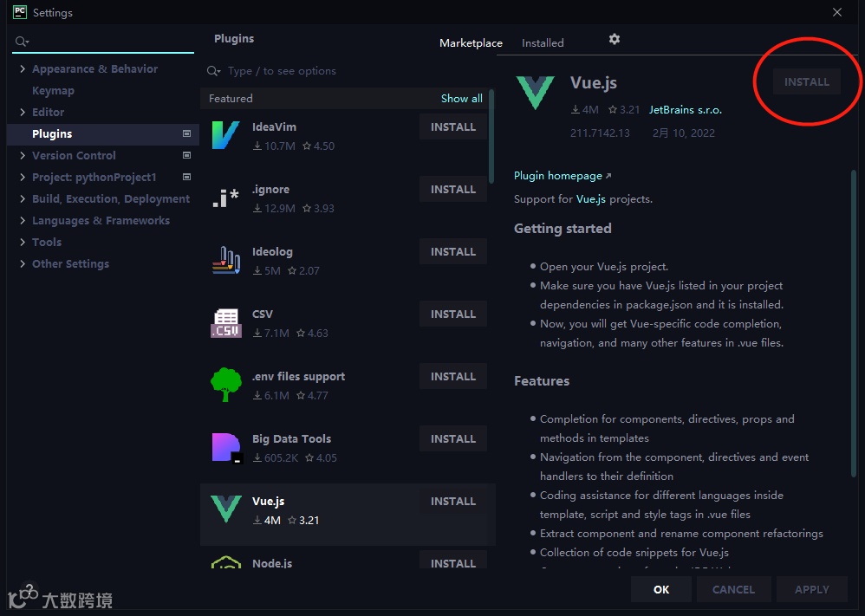Click Show all featured plugins
This screenshot has height=616, width=865.
[462, 98]
